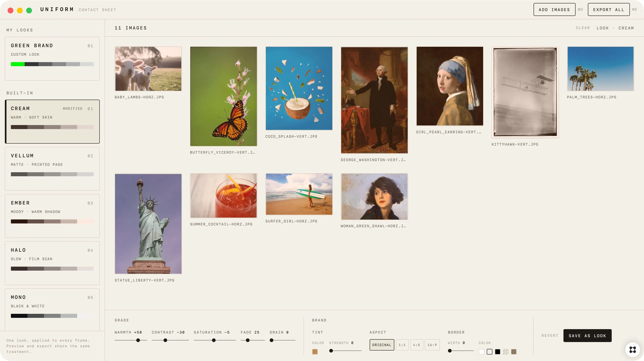Select the Cream built-in look
The height and width of the screenshot is (361, 644).
52,122
